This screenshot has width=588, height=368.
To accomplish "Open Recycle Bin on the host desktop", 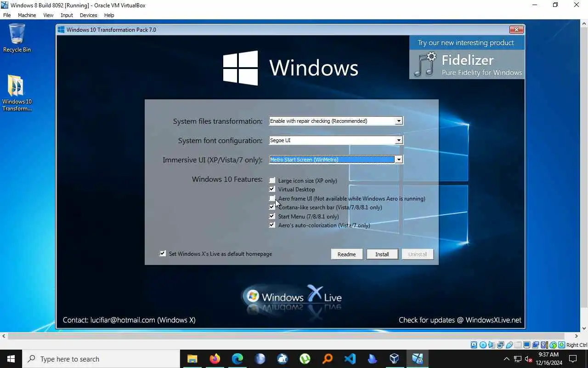I will click(17, 39).
